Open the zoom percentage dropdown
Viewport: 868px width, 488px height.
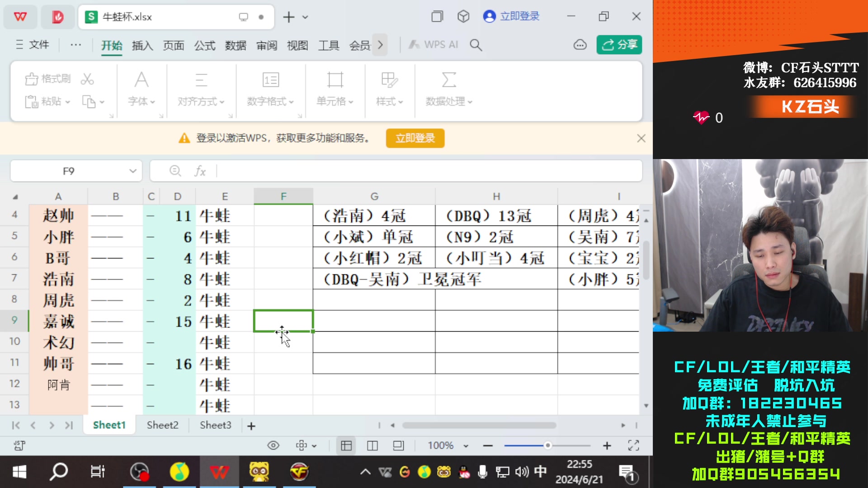pos(466,446)
